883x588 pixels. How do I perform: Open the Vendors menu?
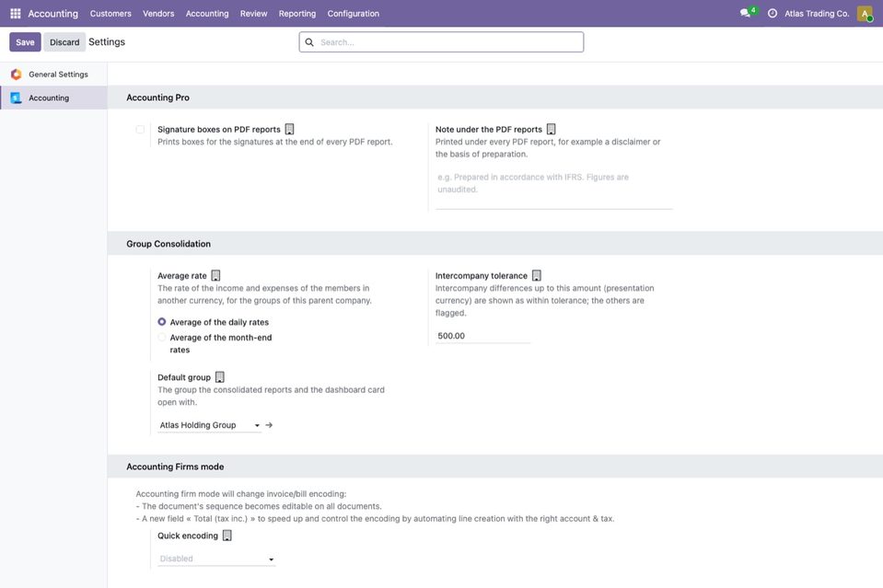tap(158, 14)
